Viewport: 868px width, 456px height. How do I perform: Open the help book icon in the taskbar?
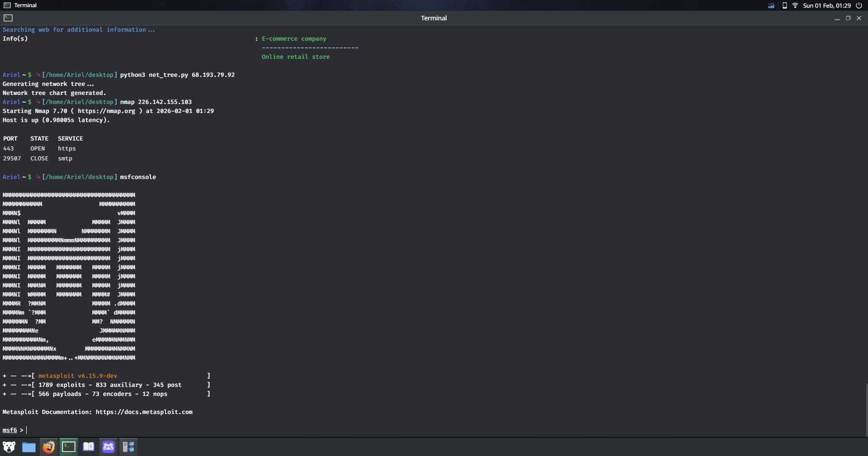(x=89, y=447)
